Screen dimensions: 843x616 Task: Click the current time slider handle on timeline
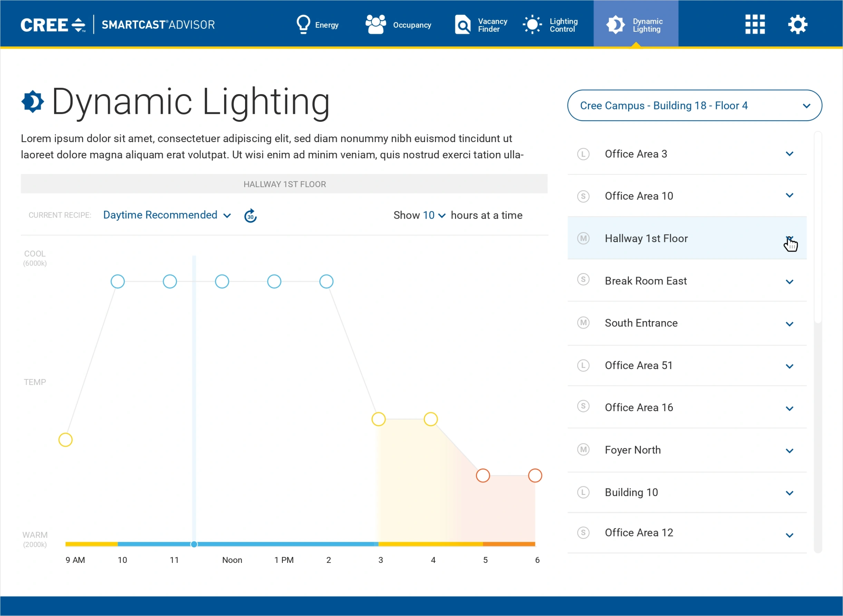194,544
